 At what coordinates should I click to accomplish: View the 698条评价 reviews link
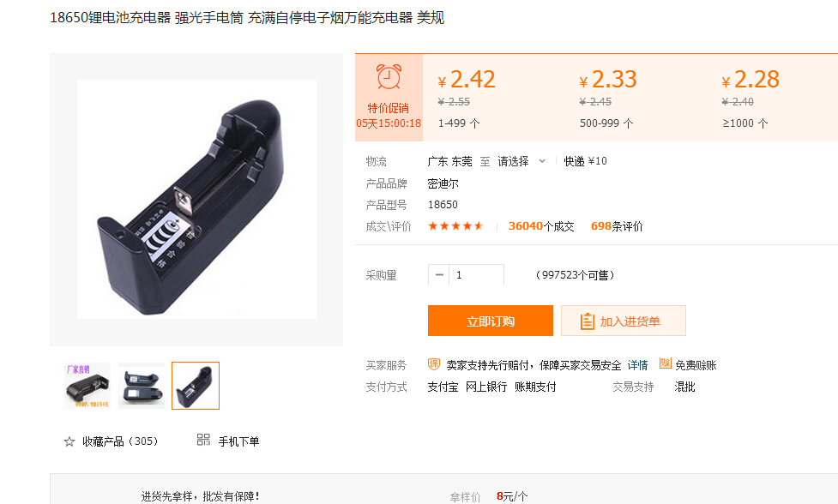[617, 226]
